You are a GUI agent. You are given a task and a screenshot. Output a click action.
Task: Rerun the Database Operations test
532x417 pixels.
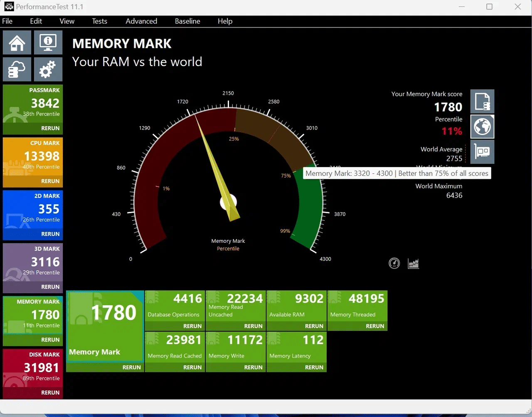192,326
